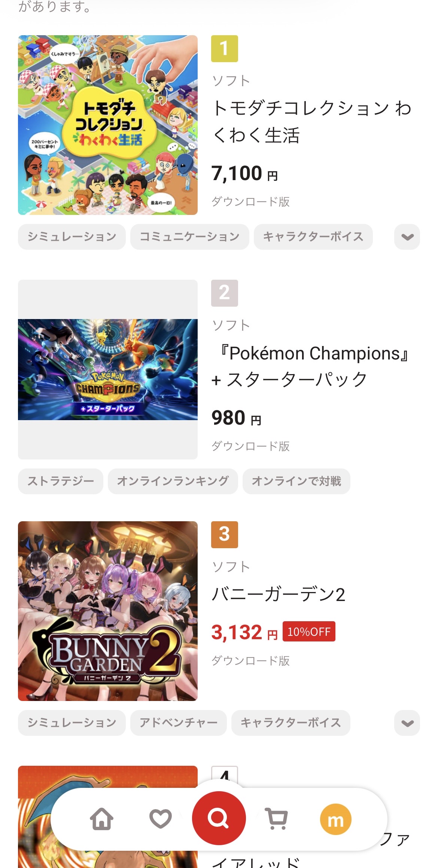
Task: Expand tags for Tomodachi Collection
Action: (x=407, y=237)
